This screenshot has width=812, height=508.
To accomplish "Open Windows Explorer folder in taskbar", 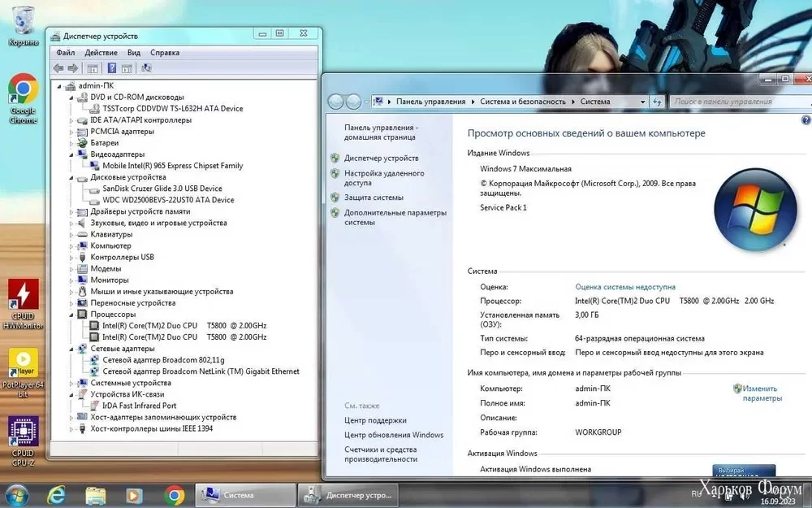I will pos(96,496).
